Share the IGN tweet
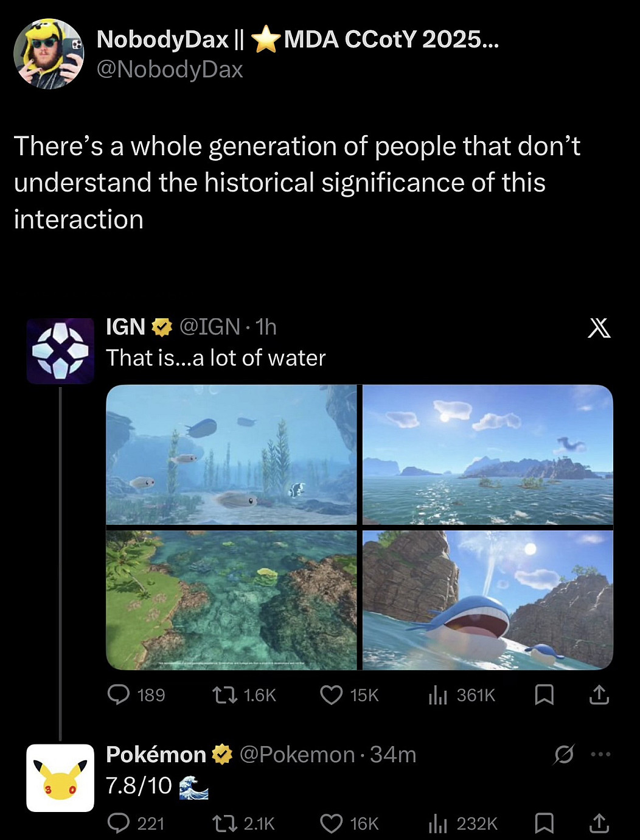640x840 pixels. pyautogui.click(x=599, y=695)
